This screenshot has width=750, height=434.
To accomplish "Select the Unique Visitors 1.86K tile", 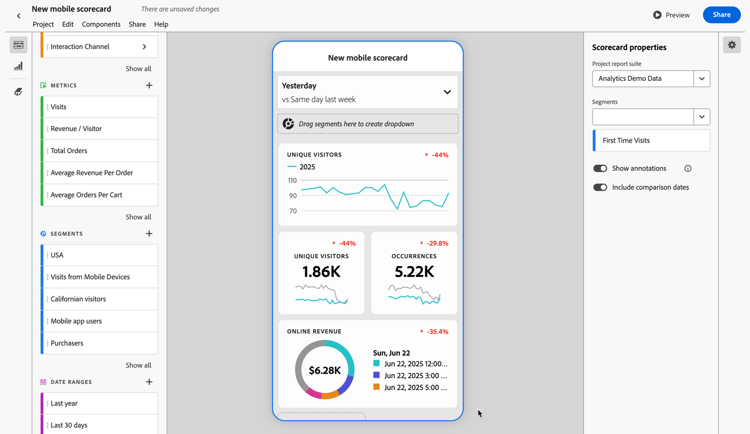I will [x=321, y=273].
